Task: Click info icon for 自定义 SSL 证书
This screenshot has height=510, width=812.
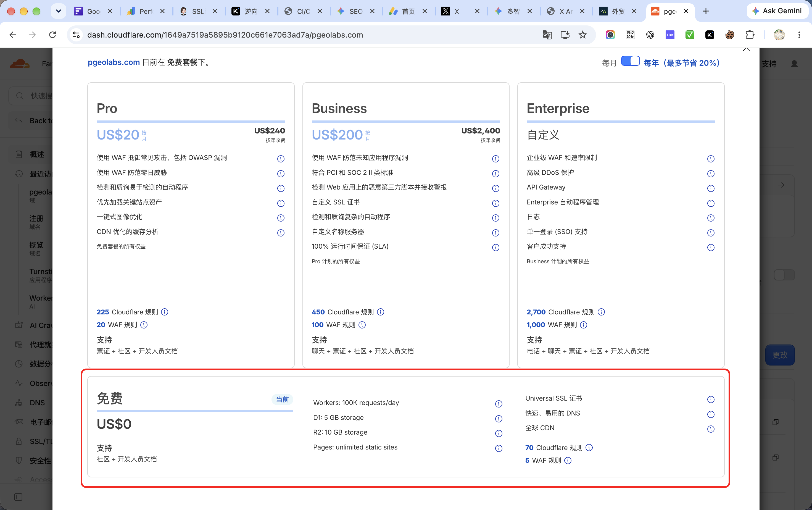Action: click(495, 203)
